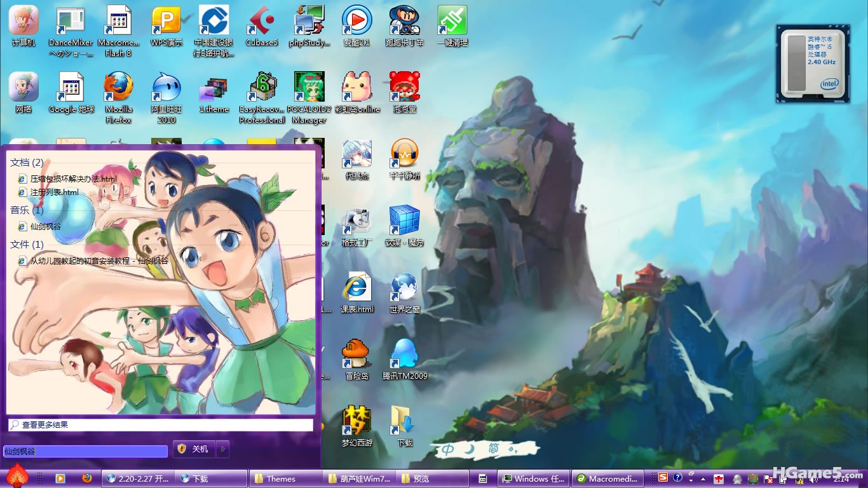Expand the shutdown options arrow
Viewport: 868px width, 488px height.
(222, 449)
